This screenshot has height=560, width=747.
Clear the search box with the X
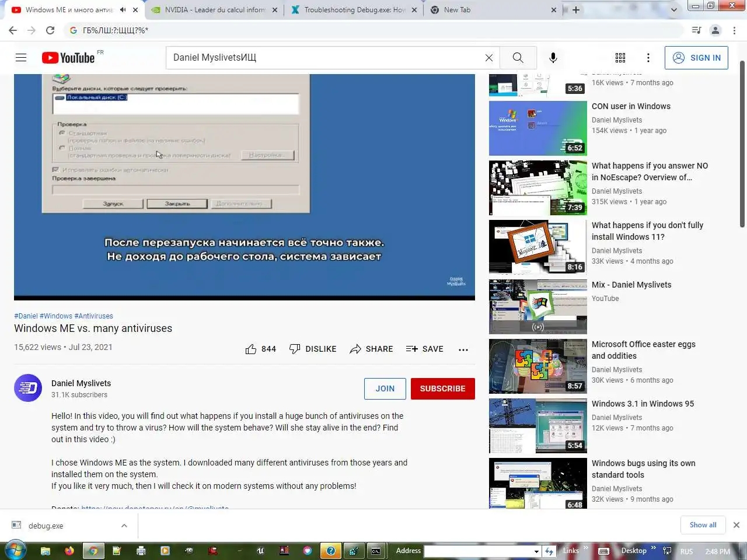(489, 57)
